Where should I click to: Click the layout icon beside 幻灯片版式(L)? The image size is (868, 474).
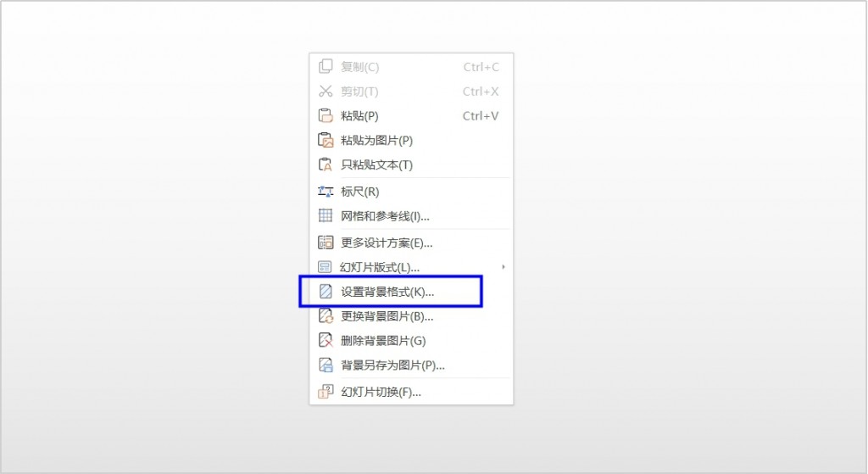coord(325,267)
